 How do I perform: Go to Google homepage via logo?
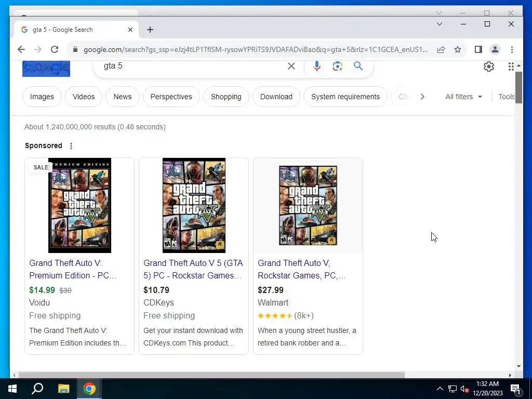tap(46, 69)
